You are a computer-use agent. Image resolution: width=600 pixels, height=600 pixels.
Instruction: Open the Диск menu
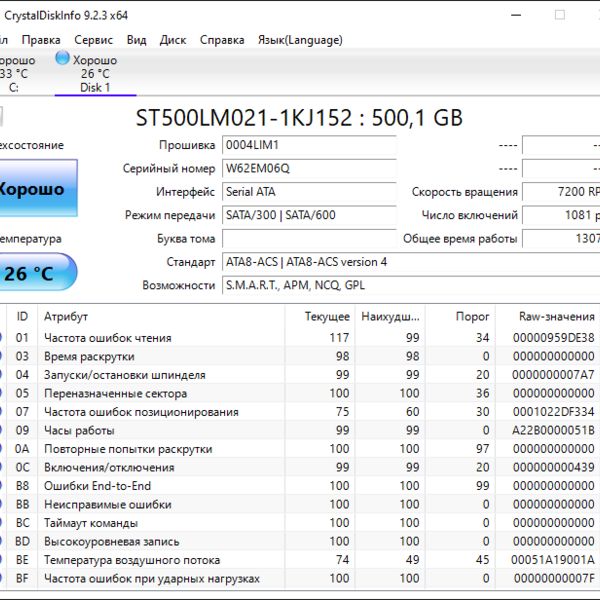click(173, 40)
